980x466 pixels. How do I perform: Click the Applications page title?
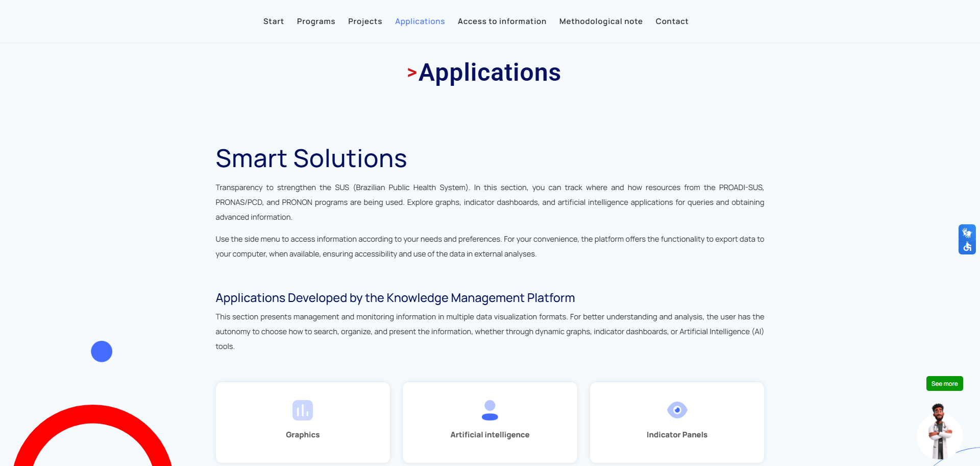[489, 72]
